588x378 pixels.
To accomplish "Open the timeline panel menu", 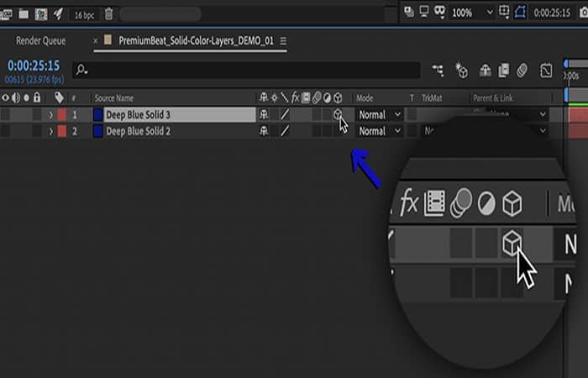I will pyautogui.click(x=283, y=40).
